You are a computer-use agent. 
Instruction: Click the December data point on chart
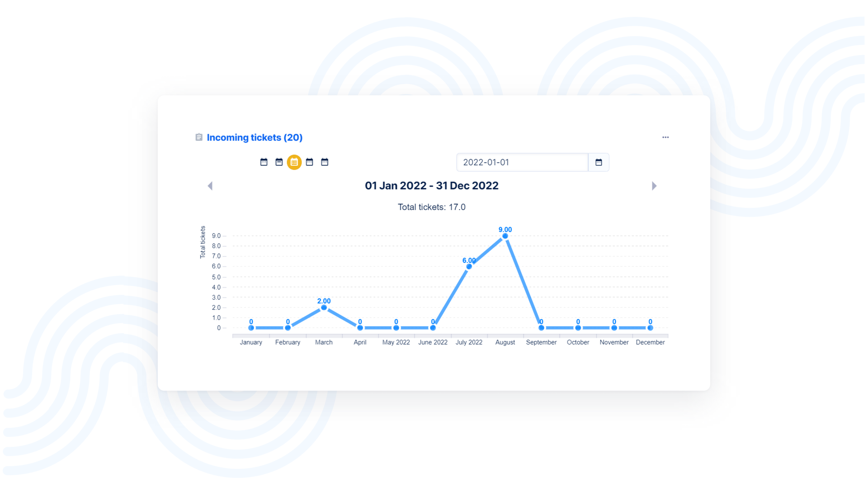(650, 328)
